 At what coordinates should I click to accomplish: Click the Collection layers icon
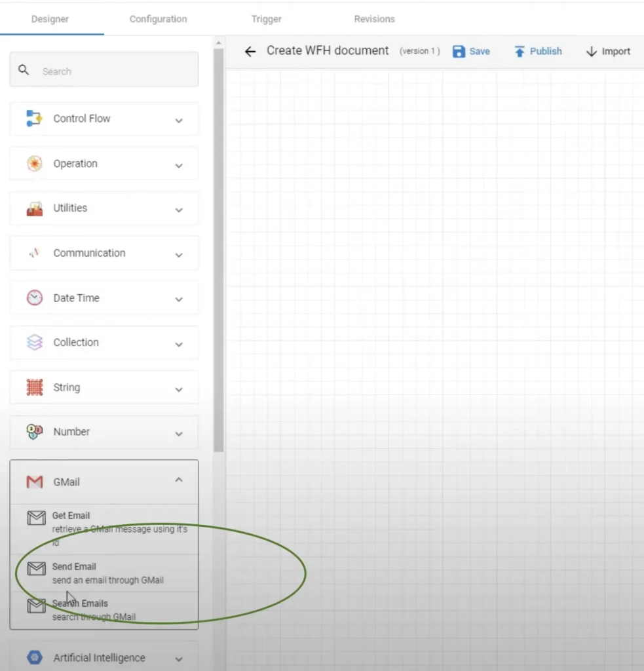34,342
